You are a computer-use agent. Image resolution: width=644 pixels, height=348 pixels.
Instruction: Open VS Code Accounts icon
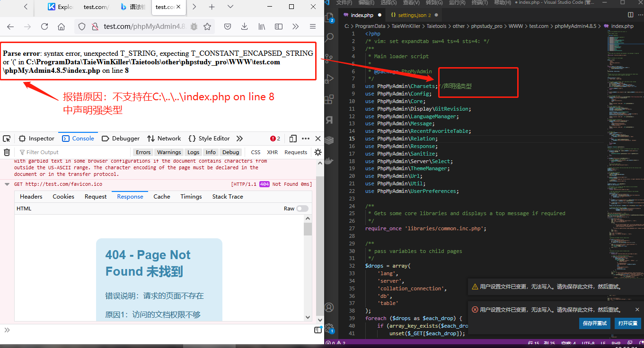point(329,308)
